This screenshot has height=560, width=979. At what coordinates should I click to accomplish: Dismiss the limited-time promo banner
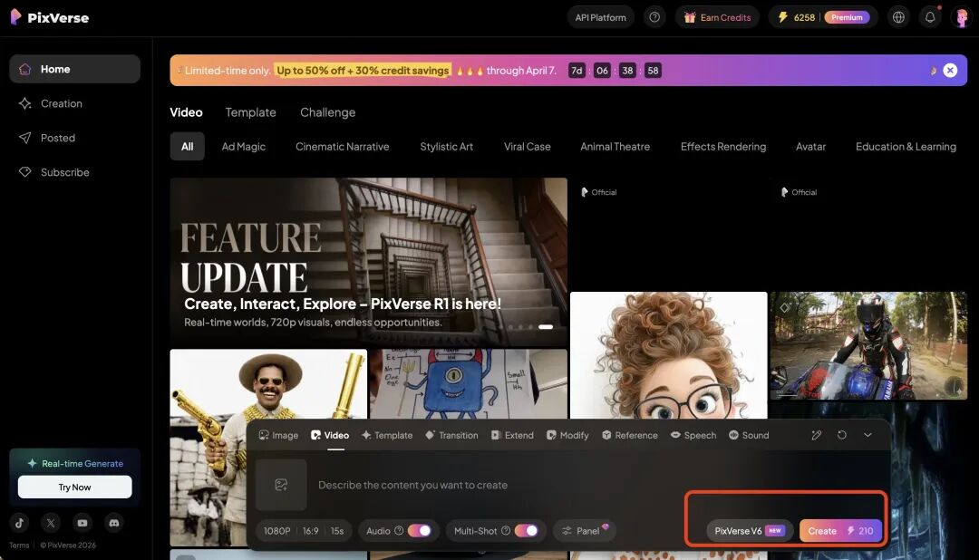coord(950,71)
